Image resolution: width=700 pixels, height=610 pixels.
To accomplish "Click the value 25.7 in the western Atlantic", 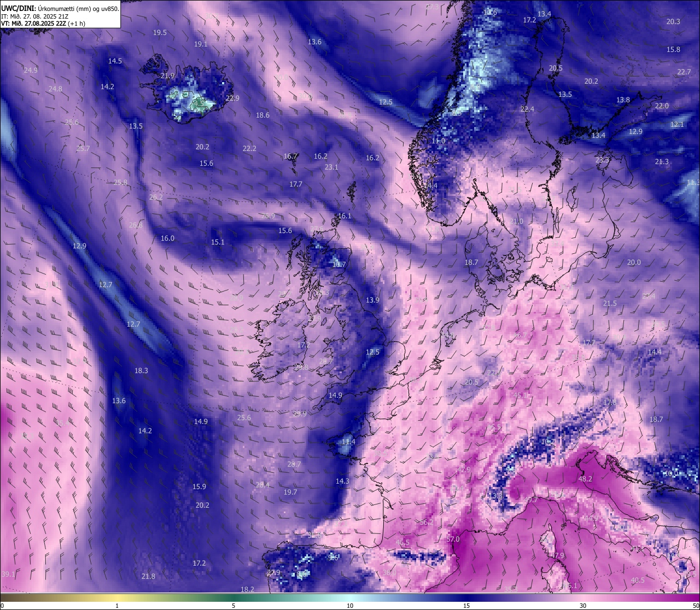I will [83, 149].
